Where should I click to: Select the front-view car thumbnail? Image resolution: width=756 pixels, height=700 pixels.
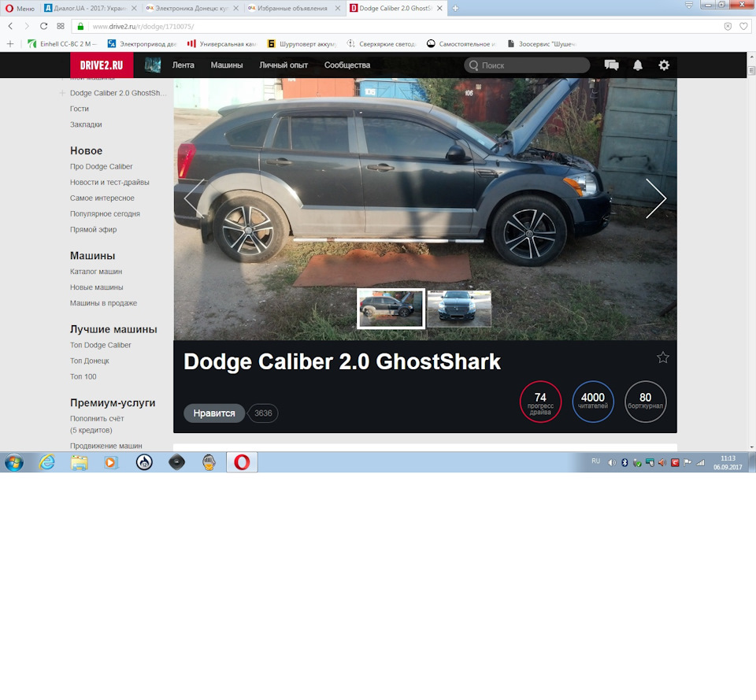(x=459, y=309)
